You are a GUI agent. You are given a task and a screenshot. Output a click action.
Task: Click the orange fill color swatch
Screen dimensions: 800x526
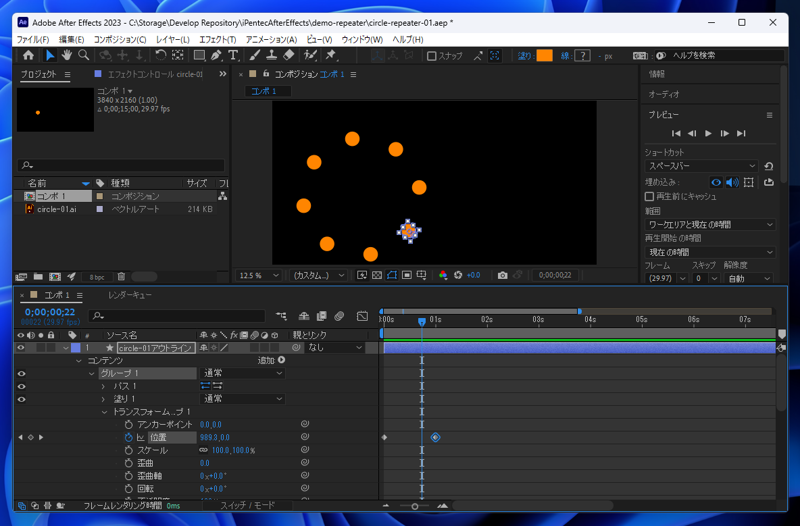point(544,56)
